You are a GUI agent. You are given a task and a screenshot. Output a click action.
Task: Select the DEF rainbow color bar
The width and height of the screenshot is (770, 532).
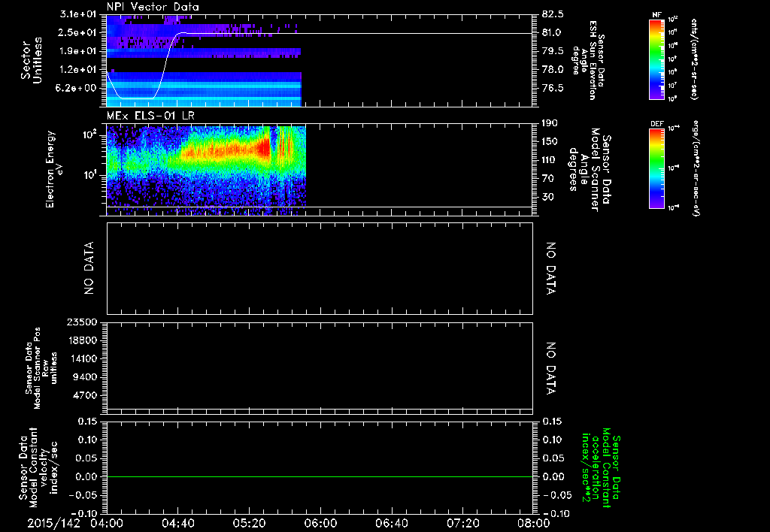tap(656, 168)
